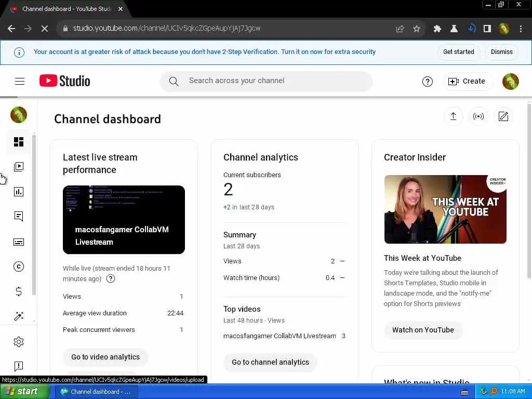The image size is (532, 399).
Task: Click the Windows start button
Action: point(24,392)
